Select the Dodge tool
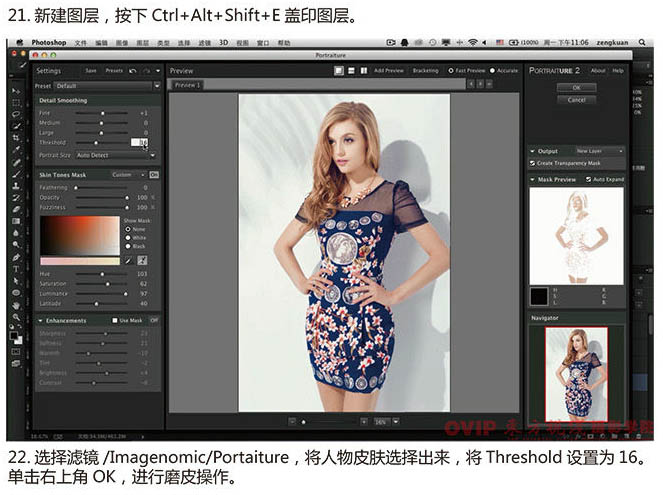 tap(16, 245)
